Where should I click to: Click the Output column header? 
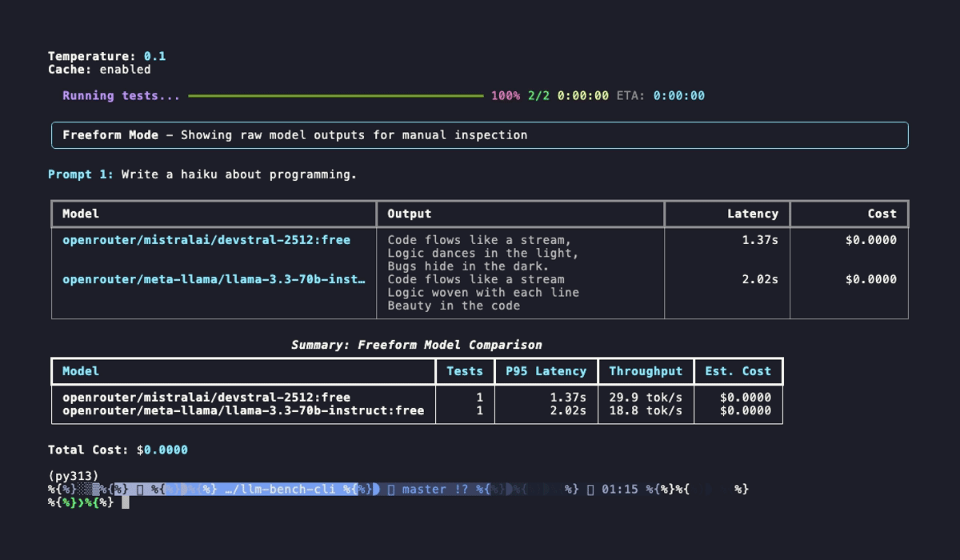[x=409, y=214]
